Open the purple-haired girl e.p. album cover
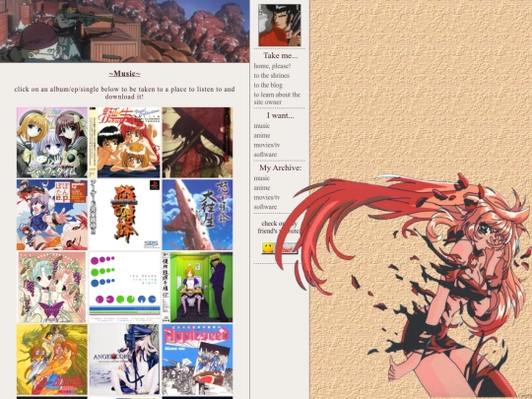 coord(52,215)
